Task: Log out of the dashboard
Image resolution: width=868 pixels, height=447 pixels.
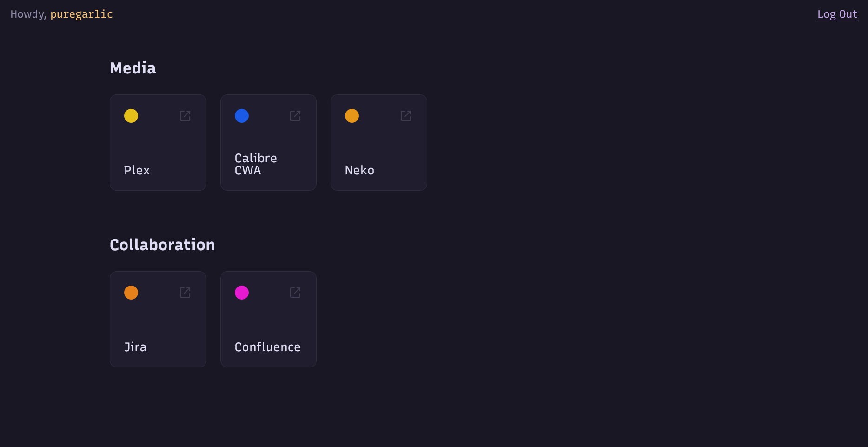Action: coord(837,14)
